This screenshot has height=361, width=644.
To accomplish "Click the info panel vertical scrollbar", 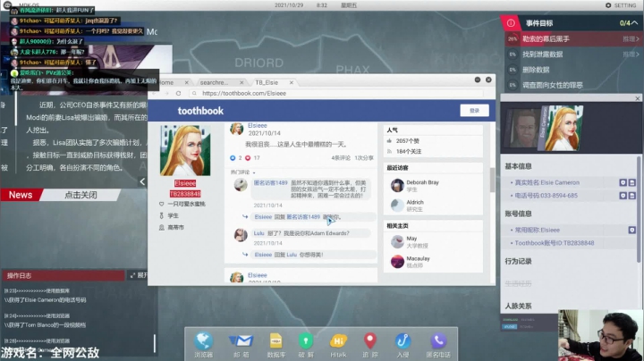I will pyautogui.click(x=639, y=209).
